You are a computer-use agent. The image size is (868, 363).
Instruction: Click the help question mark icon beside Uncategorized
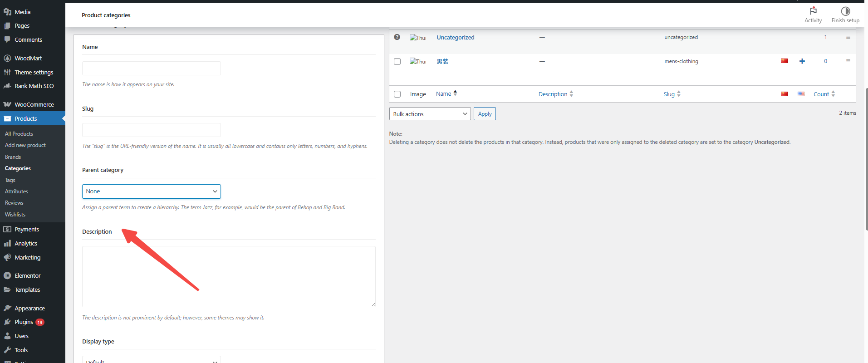(x=397, y=37)
